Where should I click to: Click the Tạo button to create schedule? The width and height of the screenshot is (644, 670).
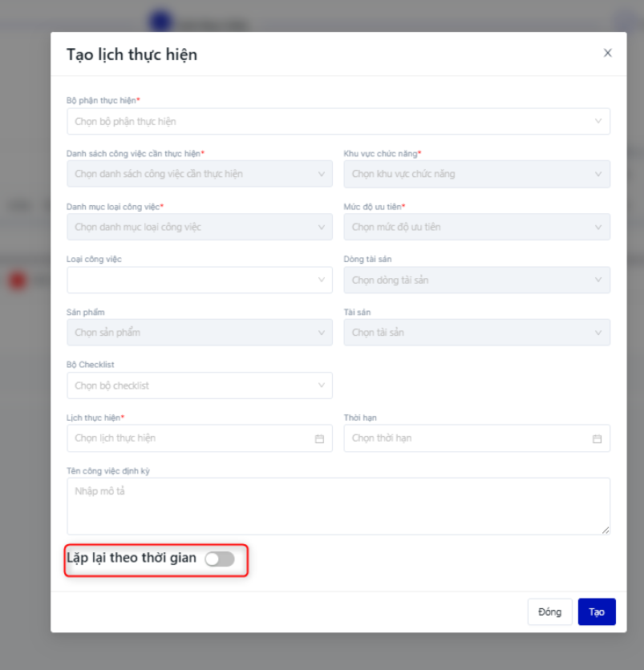coord(596,611)
